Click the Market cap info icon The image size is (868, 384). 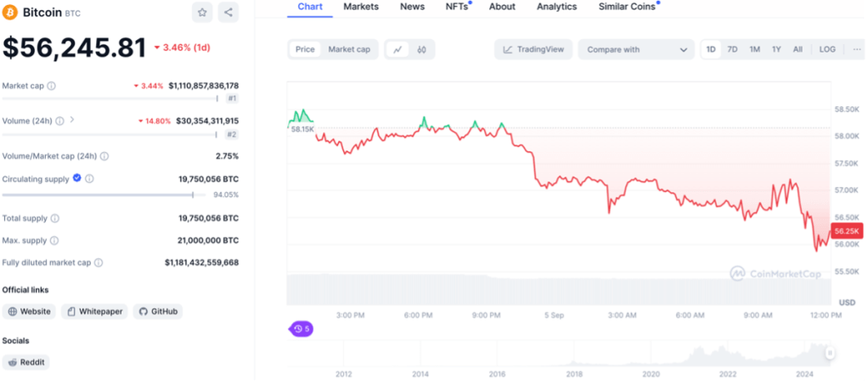point(52,86)
